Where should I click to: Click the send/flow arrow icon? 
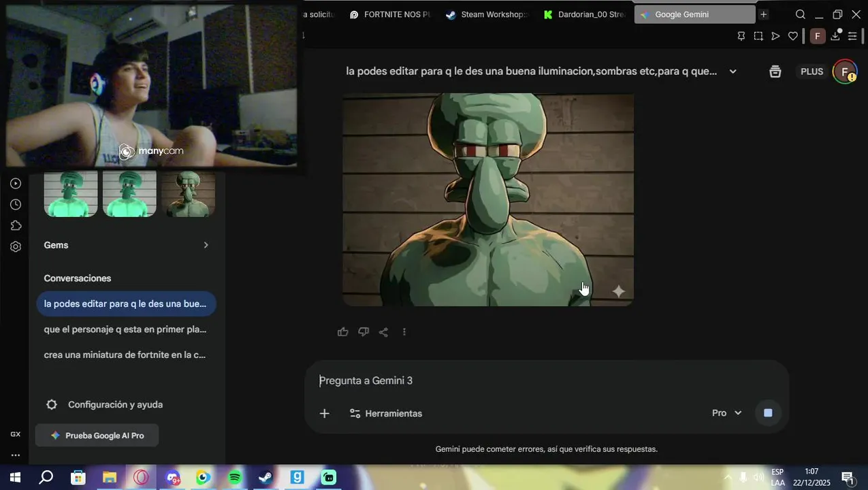pos(775,36)
